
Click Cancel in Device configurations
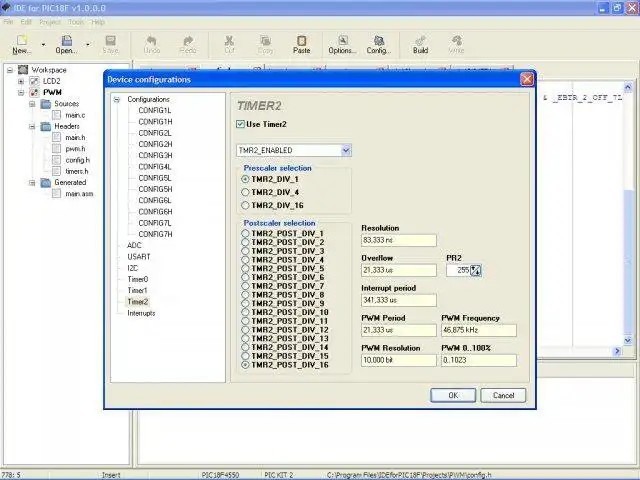(x=503, y=395)
